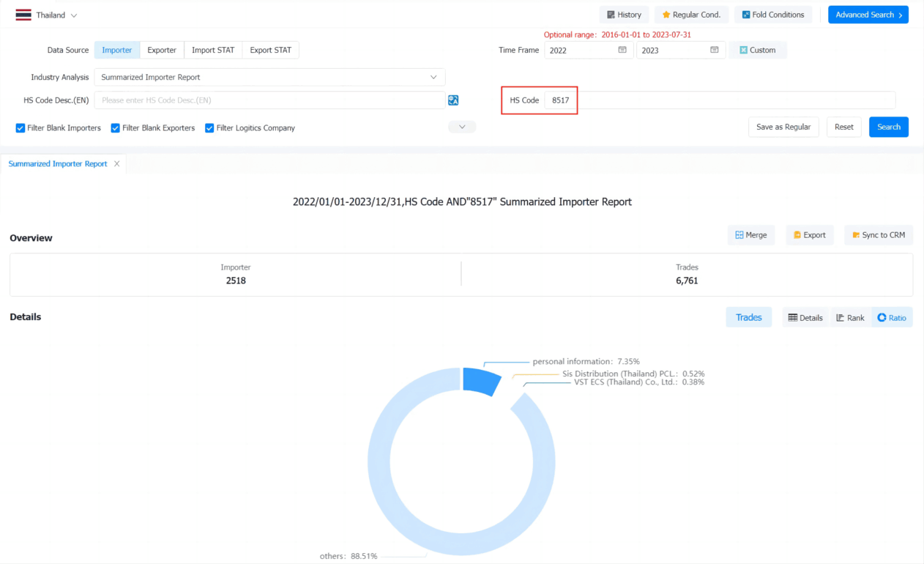Click the personal information donut slice
Image resolution: width=924 pixels, height=564 pixels.
483,380
